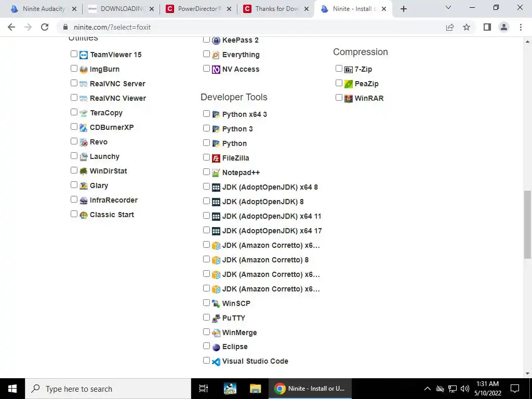Click the TeraCopy icon
The height and width of the screenshot is (399, 532).
pos(84,113)
